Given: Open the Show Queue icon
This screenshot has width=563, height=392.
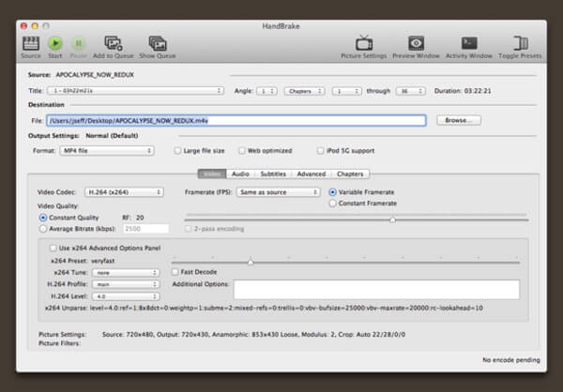Looking at the screenshot, I should 158,42.
